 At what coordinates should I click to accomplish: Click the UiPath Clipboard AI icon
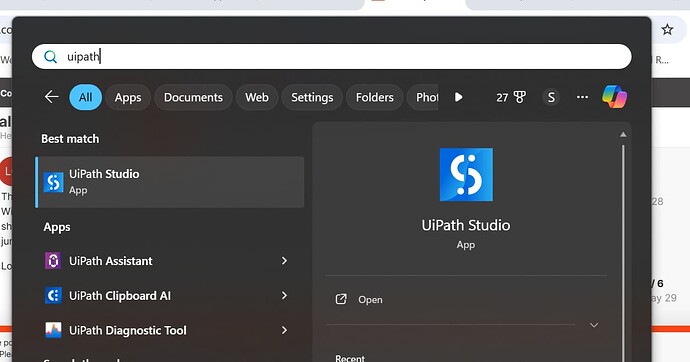tap(53, 296)
